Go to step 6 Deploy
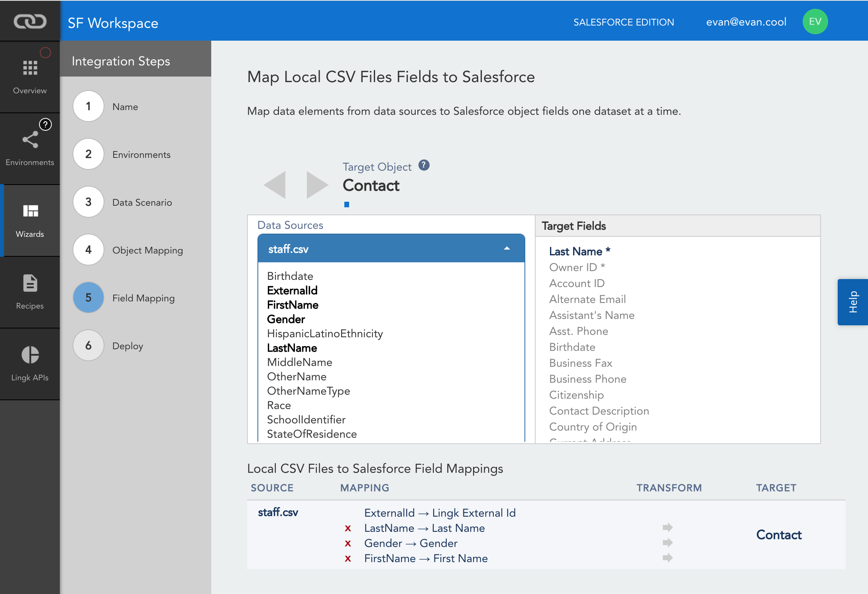This screenshot has height=594, width=868. pos(88,345)
